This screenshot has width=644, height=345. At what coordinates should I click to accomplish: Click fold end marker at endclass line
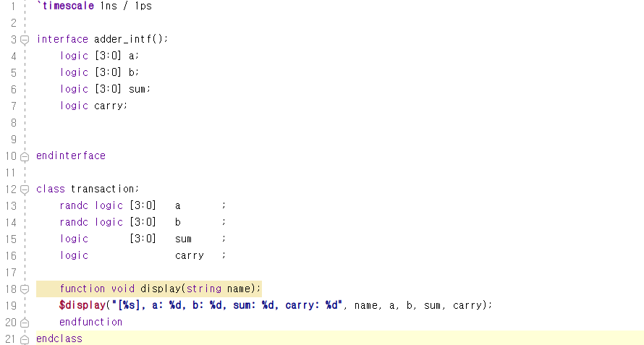tap(25, 339)
